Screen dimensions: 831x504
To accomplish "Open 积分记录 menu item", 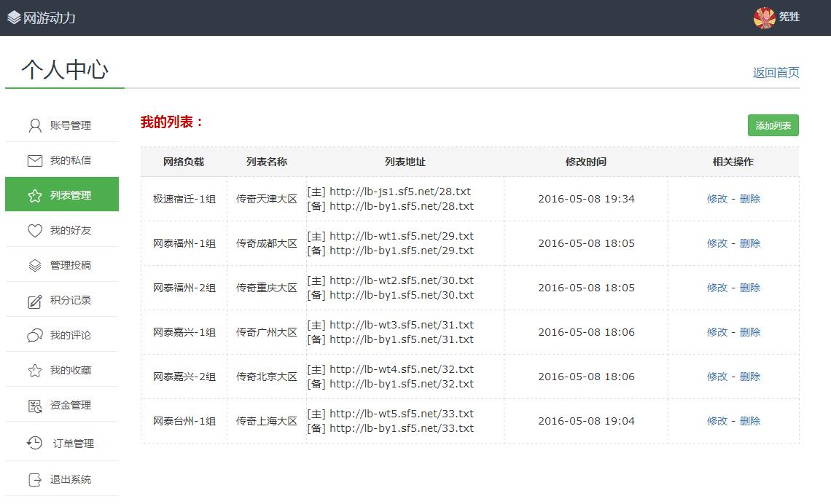I will tap(62, 300).
